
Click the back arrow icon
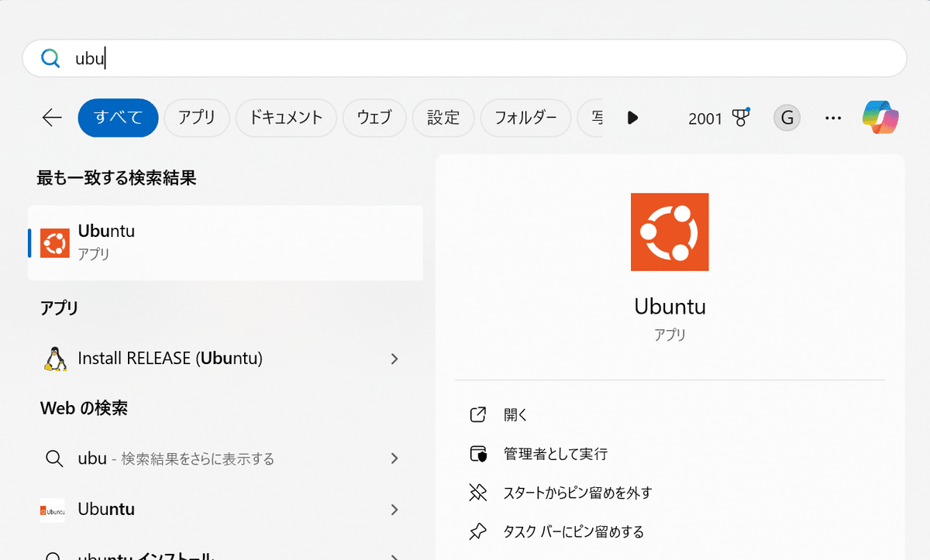tap(52, 118)
